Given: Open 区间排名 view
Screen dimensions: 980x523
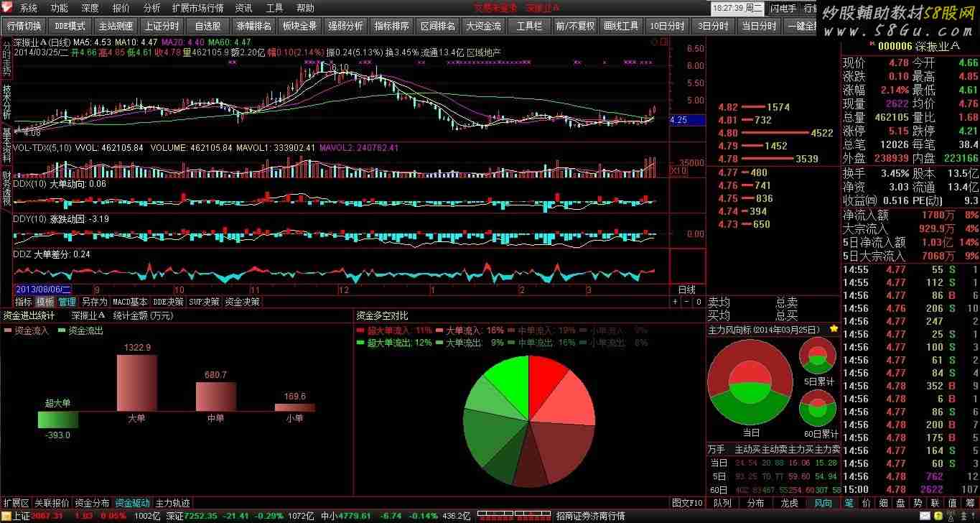Looking at the screenshot, I should click(438, 26).
